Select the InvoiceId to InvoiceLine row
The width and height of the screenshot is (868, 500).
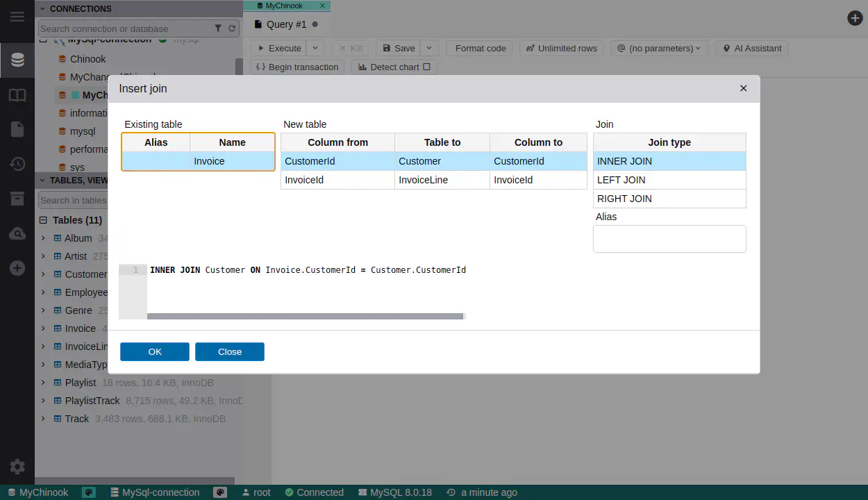click(x=433, y=180)
